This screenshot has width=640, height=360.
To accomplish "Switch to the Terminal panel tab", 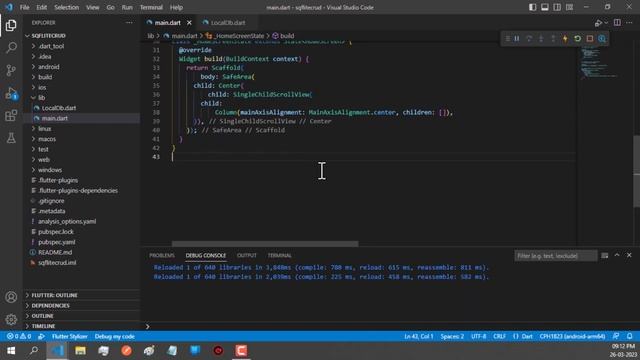I will (x=280, y=256).
